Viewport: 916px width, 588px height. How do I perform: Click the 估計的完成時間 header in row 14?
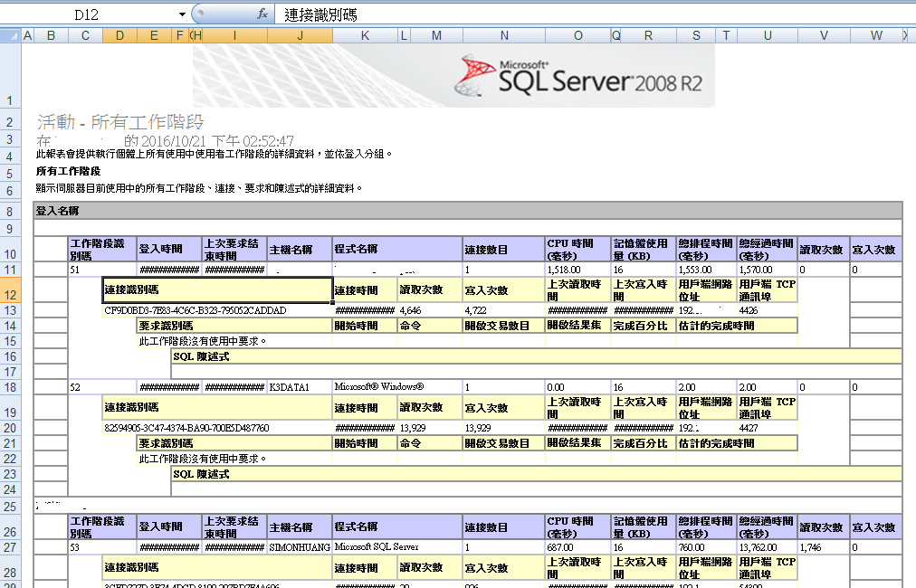(x=738, y=326)
